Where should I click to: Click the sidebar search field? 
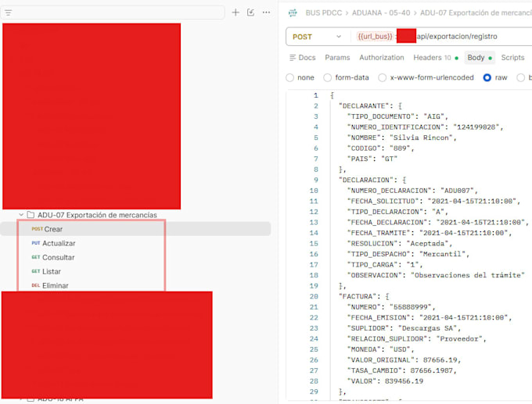pyautogui.click(x=113, y=13)
